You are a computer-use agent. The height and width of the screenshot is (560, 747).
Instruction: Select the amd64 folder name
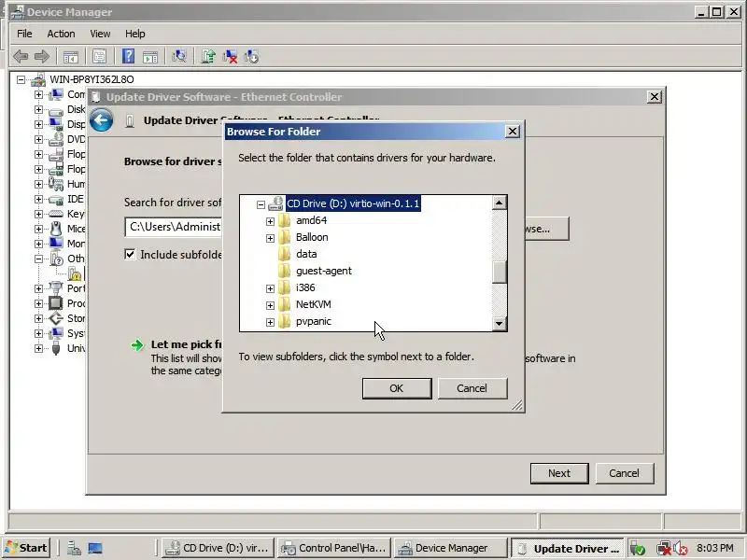(312, 220)
